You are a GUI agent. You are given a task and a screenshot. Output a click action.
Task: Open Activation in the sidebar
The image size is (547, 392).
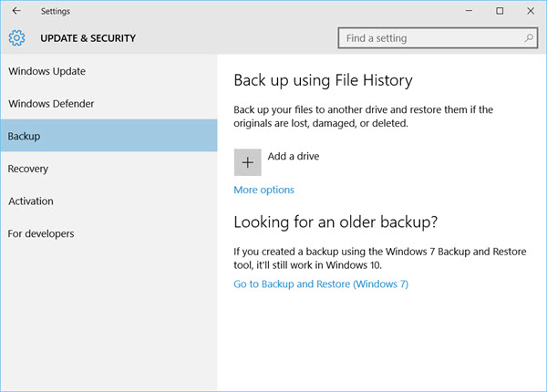coord(31,201)
